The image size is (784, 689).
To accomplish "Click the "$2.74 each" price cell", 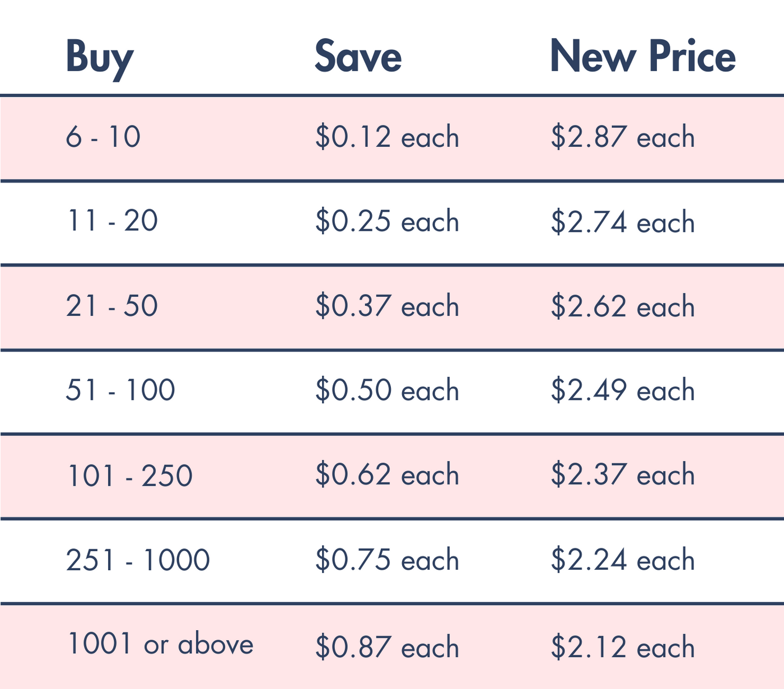I will tap(623, 222).
